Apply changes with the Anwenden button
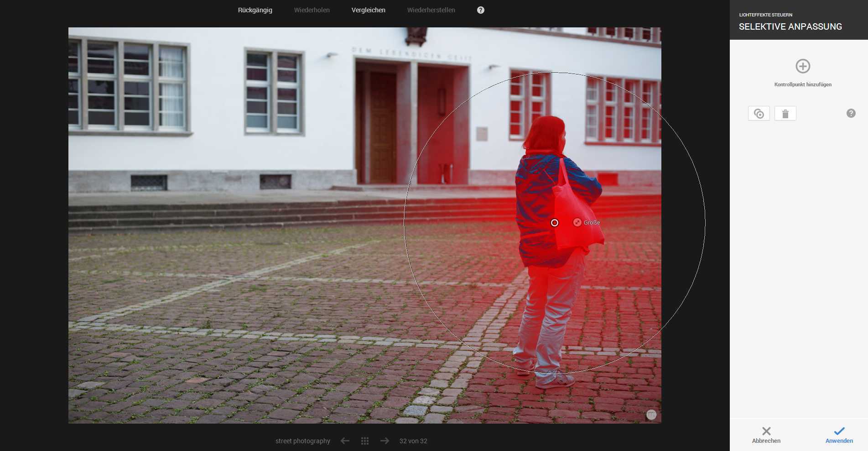Screen dimensions: 868x451 click(x=839, y=435)
